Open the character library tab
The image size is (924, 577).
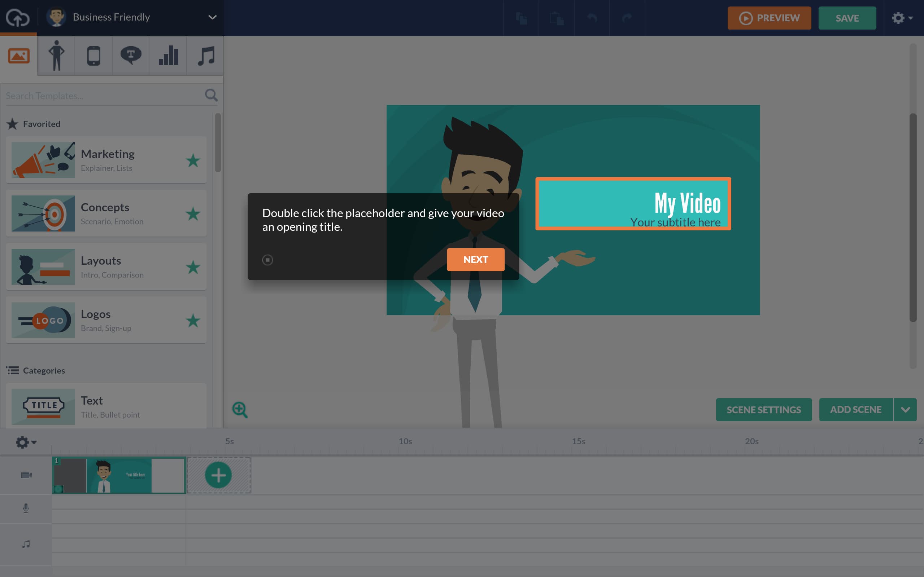click(57, 56)
